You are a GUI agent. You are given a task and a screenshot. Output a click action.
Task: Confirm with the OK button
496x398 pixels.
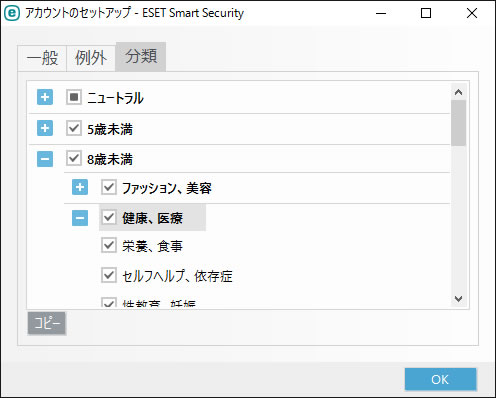[440, 379]
